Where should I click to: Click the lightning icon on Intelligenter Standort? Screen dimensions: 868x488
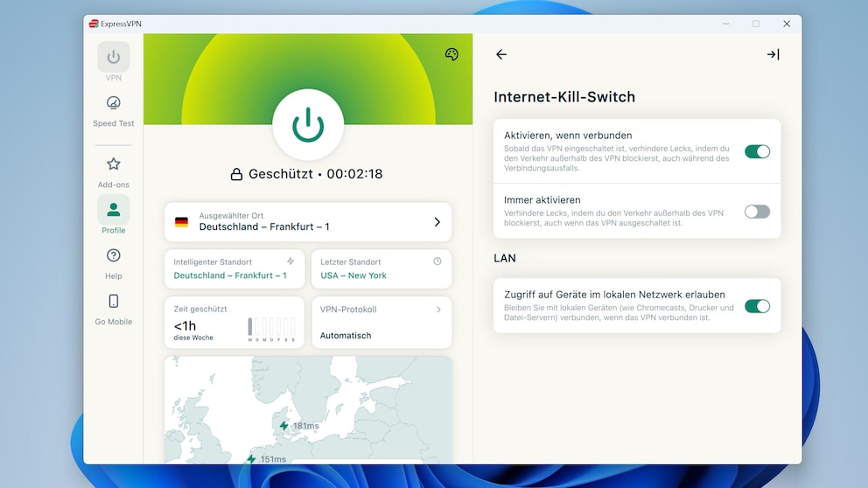pos(290,261)
